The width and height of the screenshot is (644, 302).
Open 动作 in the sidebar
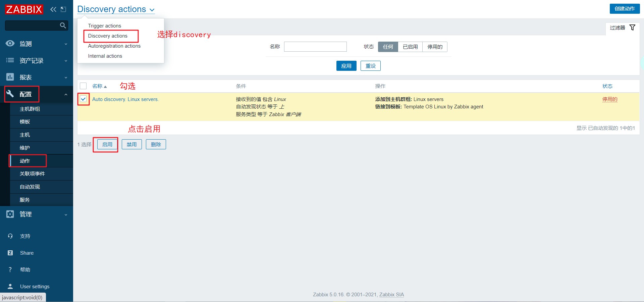coord(42,161)
